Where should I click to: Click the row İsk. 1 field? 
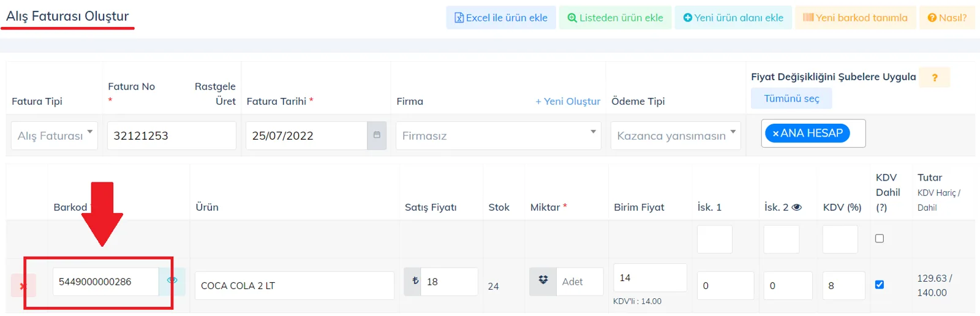point(725,285)
